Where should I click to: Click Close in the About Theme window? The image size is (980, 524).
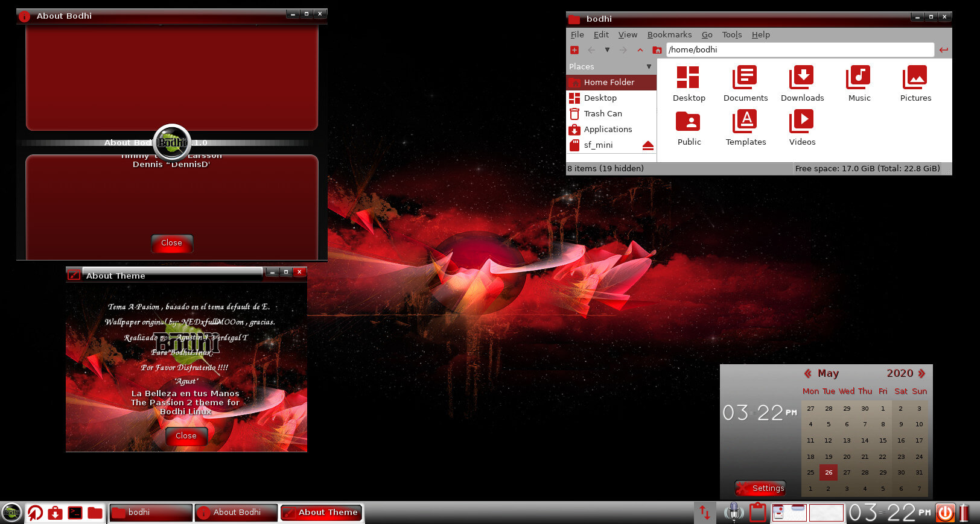[x=186, y=436]
